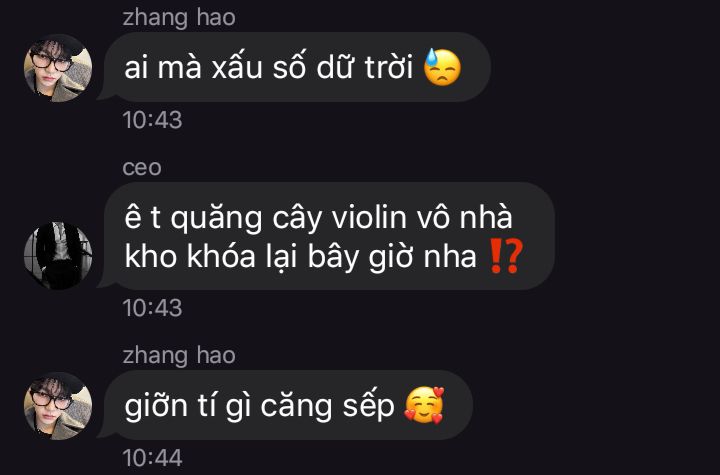Click the 10:43 timestamp under ceo's message

click(152, 308)
